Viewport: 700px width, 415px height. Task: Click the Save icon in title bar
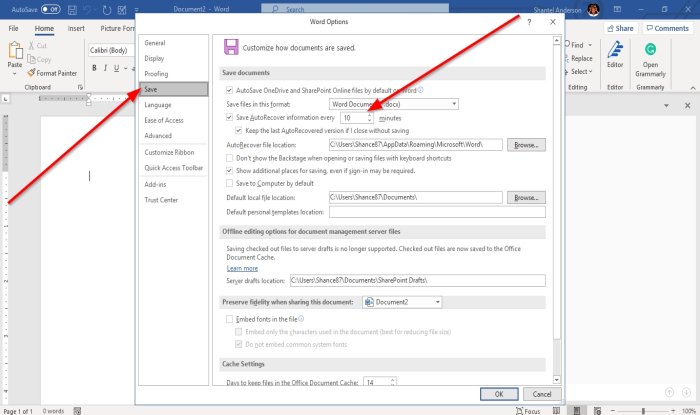click(x=72, y=9)
